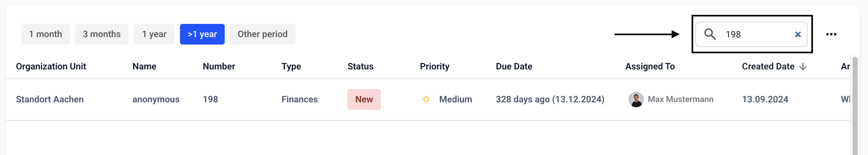Open the Standort Aachen row entry
The image size is (868, 155).
click(50, 99)
